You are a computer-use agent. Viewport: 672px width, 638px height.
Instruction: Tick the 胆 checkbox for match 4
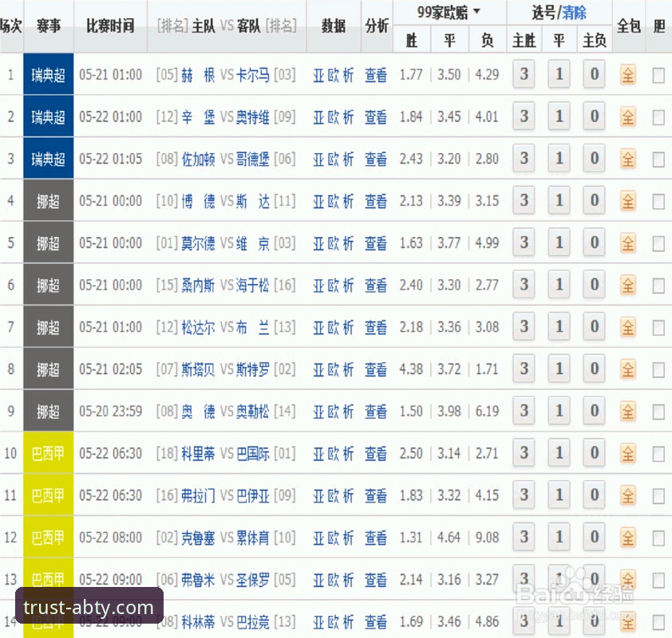pos(658,202)
